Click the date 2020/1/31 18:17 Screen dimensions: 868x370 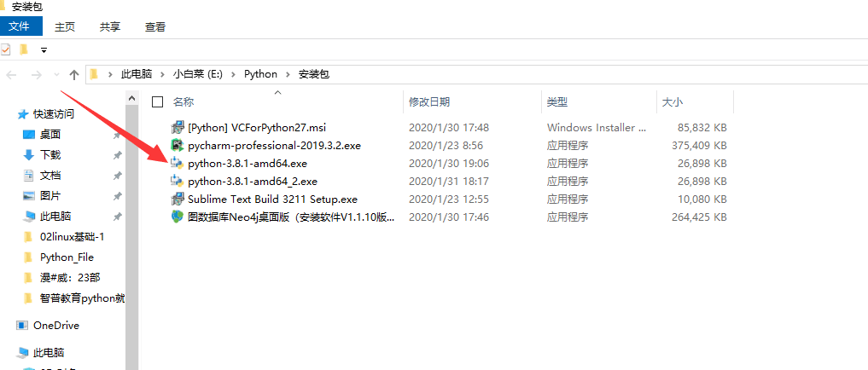click(x=449, y=181)
